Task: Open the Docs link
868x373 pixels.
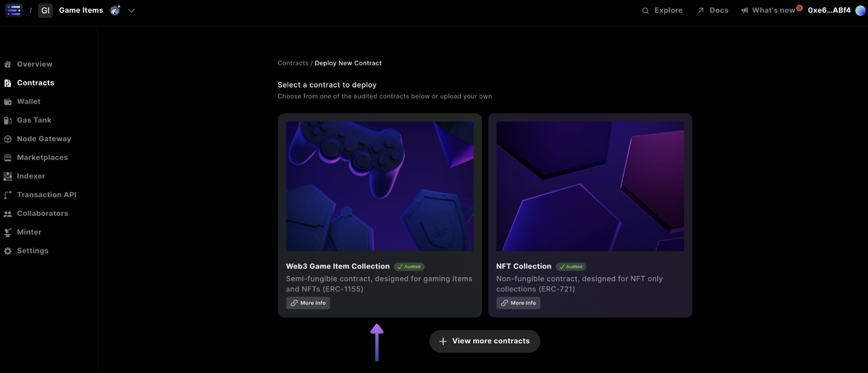Action: 713,10
